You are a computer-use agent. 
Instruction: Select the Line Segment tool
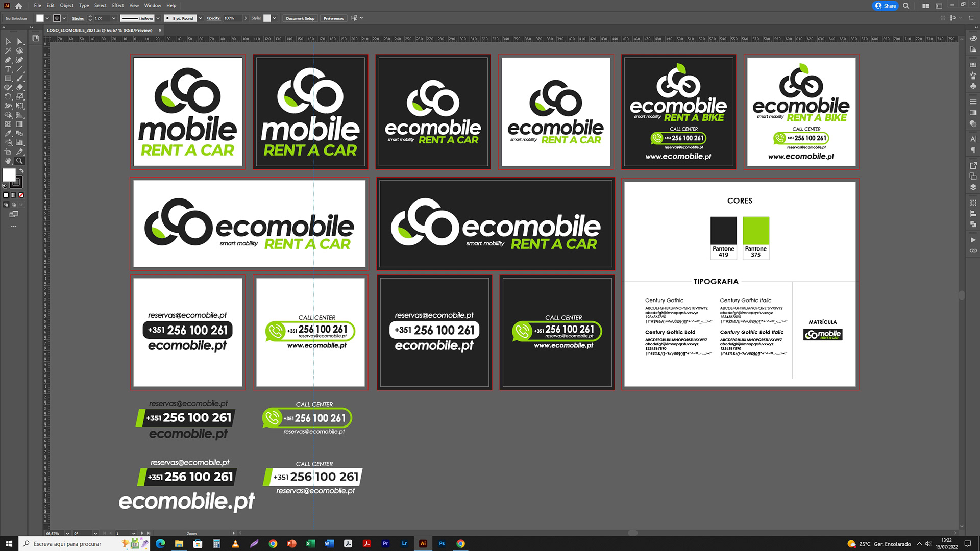tap(20, 69)
